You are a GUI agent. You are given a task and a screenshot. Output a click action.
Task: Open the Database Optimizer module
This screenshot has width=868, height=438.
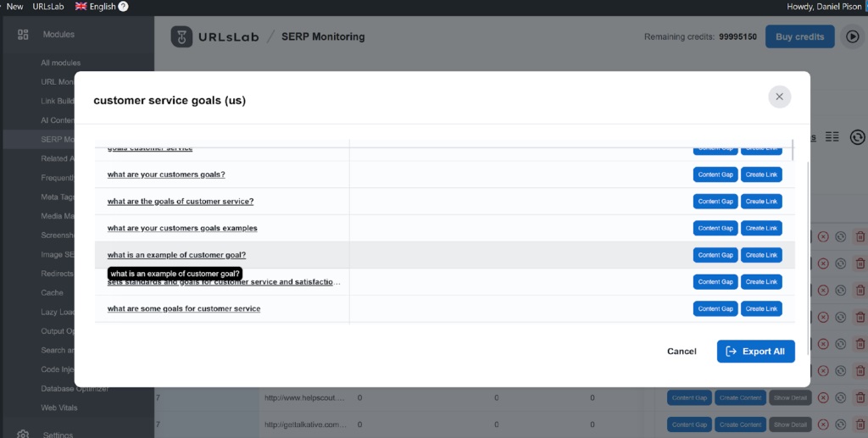[75, 389]
